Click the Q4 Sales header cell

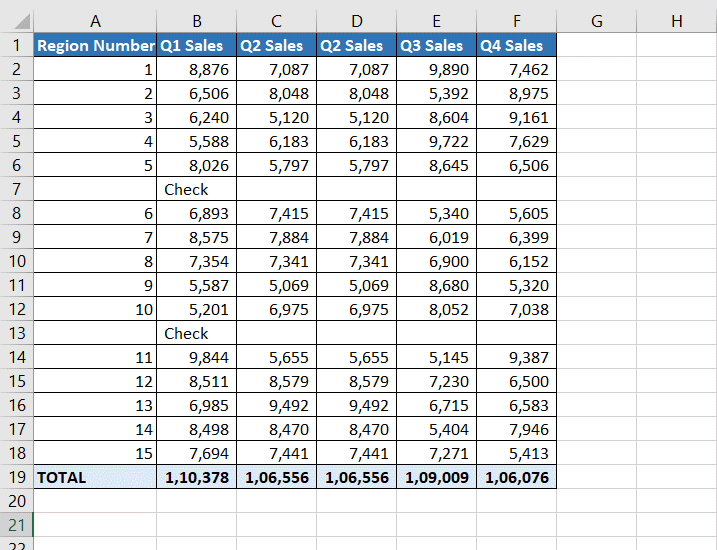517,45
